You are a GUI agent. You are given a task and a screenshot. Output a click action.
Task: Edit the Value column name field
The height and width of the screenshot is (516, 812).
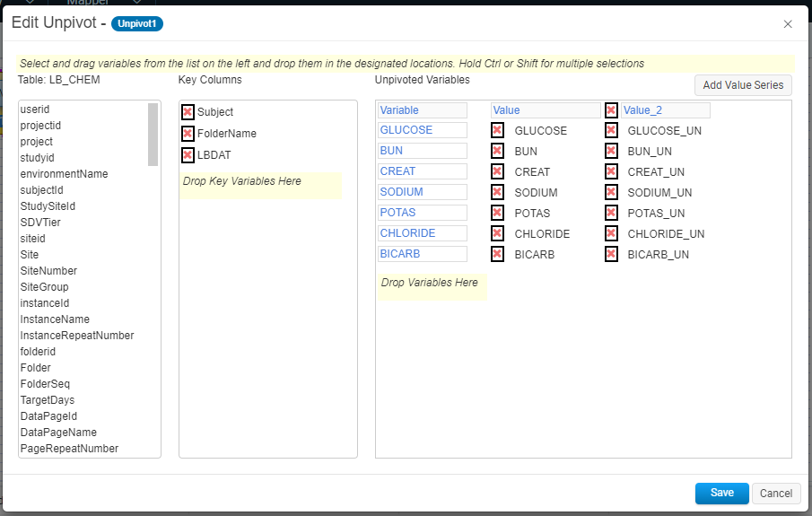coord(546,109)
